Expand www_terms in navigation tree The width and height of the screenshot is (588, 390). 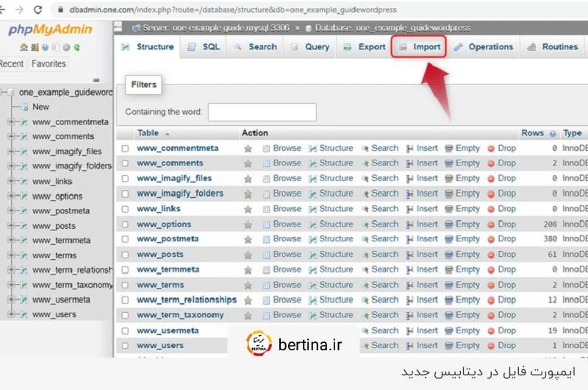pos(11,255)
